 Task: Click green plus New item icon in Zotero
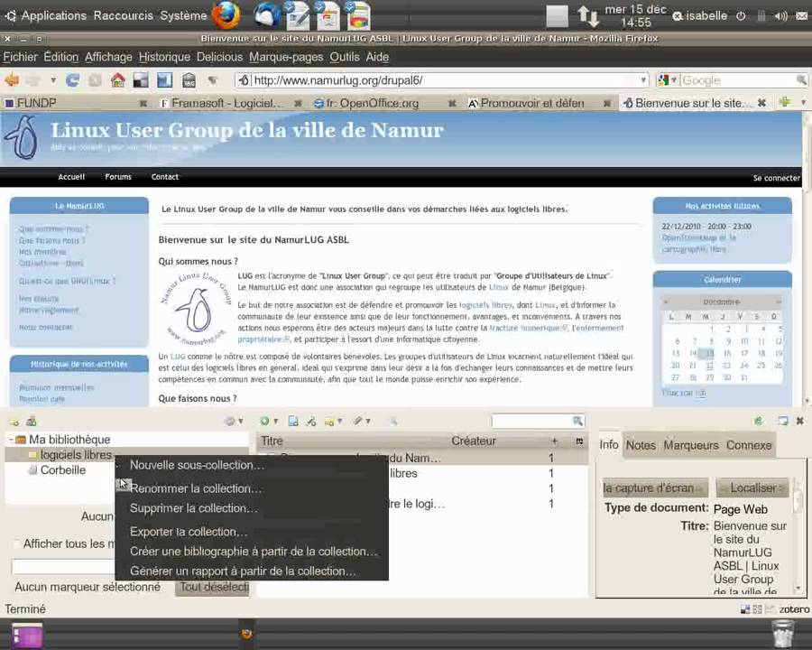pyautogui.click(x=264, y=421)
